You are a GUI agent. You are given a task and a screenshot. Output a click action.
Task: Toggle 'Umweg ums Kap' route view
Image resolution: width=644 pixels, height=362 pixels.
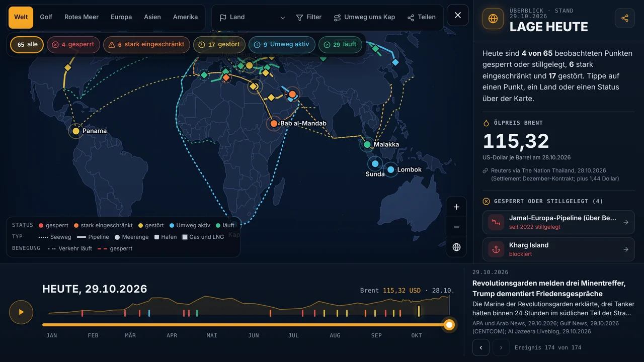click(364, 17)
